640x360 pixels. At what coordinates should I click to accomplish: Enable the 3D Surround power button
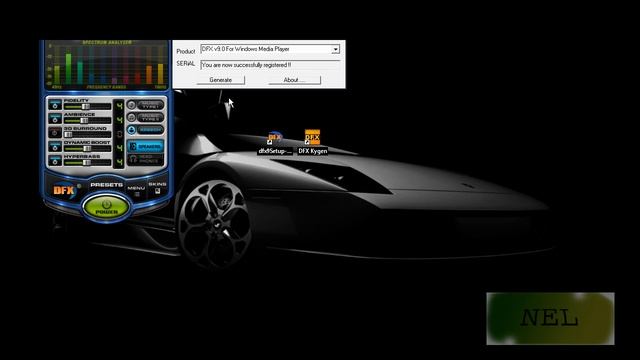55,132
